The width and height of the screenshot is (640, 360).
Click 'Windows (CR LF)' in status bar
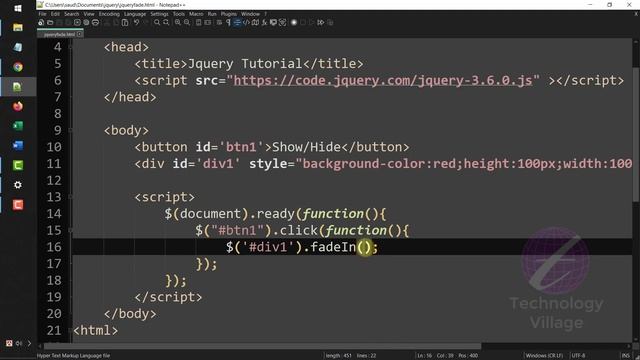(x=544, y=356)
